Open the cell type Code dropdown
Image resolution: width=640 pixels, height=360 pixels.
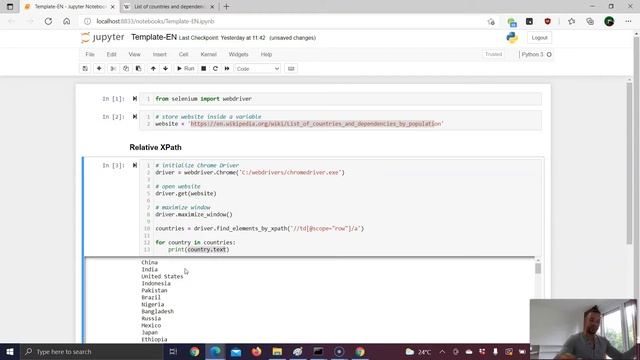tap(258, 69)
